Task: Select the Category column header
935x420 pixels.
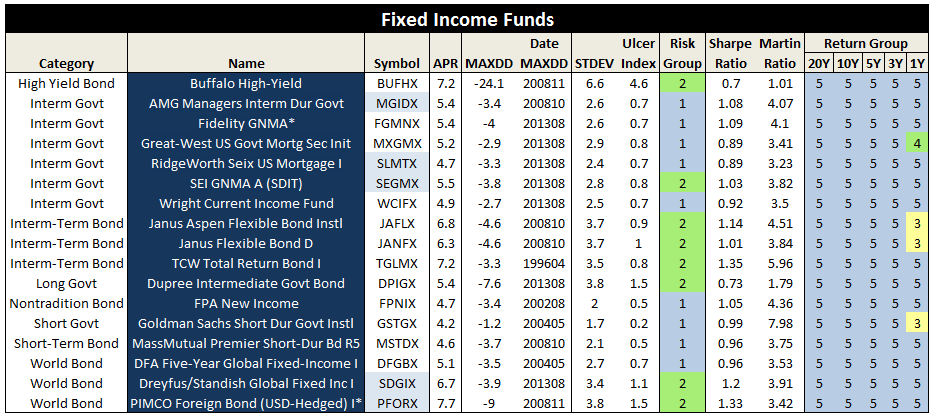Action: click(x=67, y=63)
